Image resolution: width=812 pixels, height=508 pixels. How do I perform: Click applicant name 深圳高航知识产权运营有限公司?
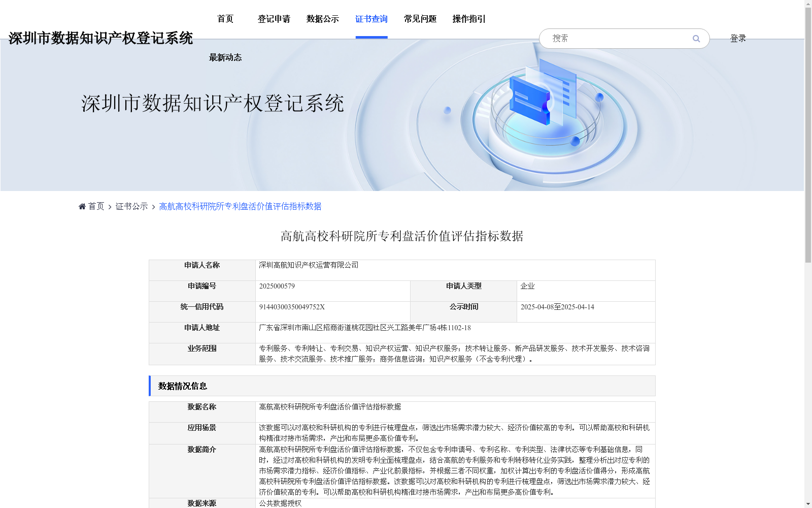point(309,265)
